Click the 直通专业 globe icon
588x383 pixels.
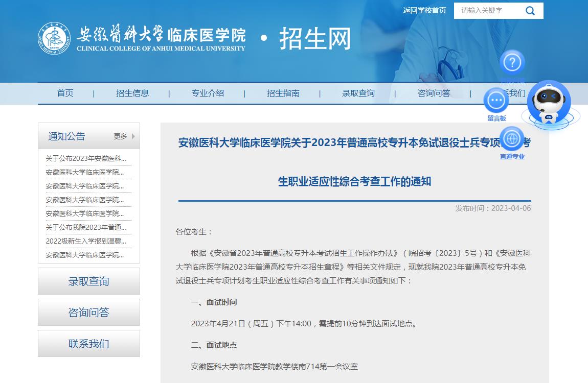[x=512, y=139]
